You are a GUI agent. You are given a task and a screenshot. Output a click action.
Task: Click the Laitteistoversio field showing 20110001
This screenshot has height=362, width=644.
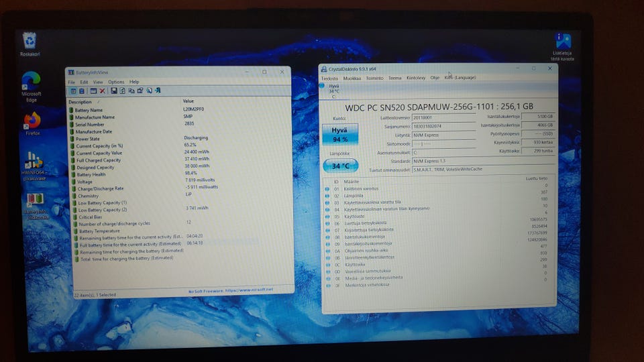tap(443, 117)
